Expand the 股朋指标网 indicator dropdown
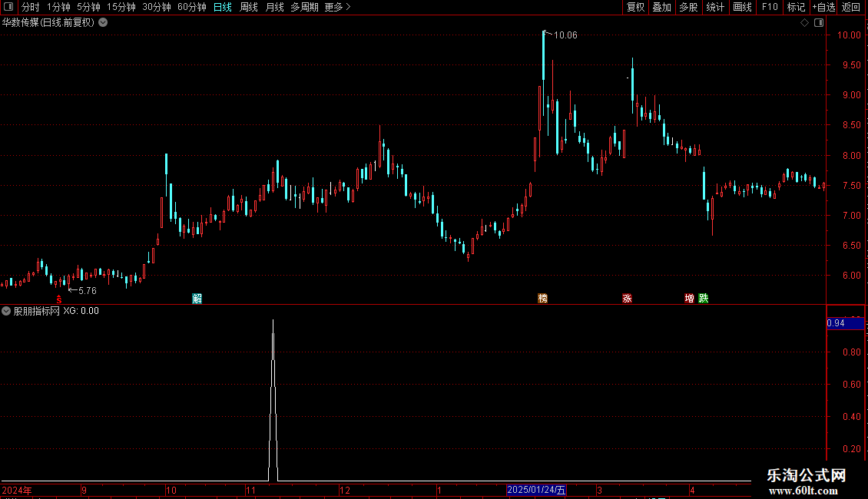 pos(6,311)
